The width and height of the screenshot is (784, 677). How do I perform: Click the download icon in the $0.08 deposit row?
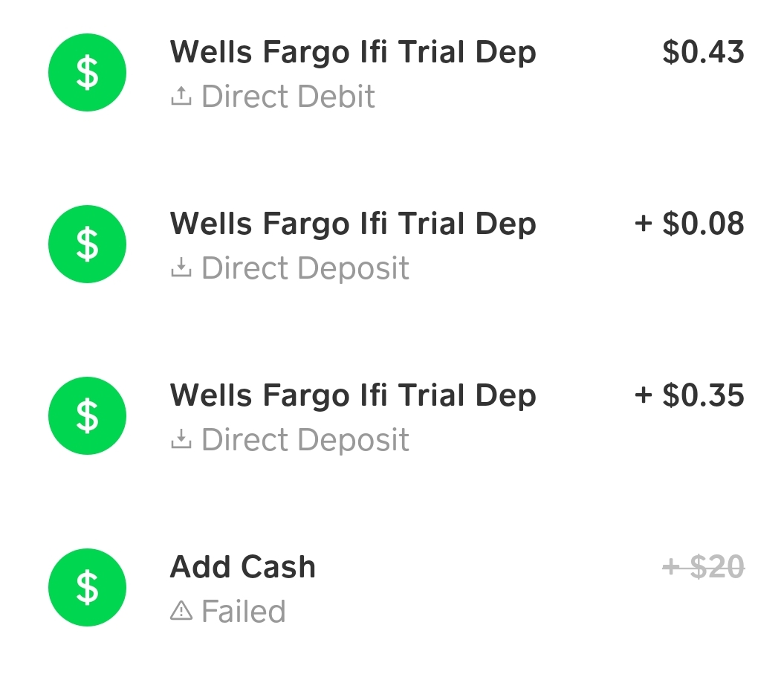click(x=181, y=268)
